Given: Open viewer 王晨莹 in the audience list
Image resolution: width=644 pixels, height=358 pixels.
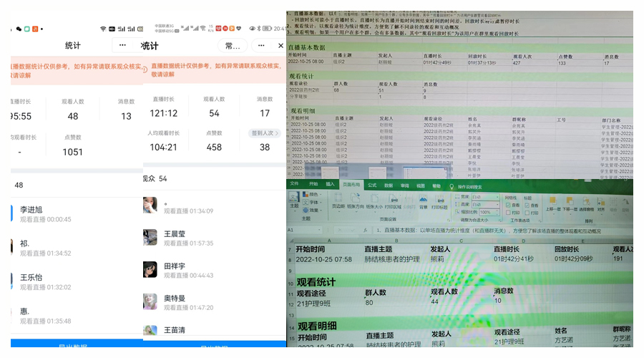Looking at the screenshot, I should pos(213,238).
